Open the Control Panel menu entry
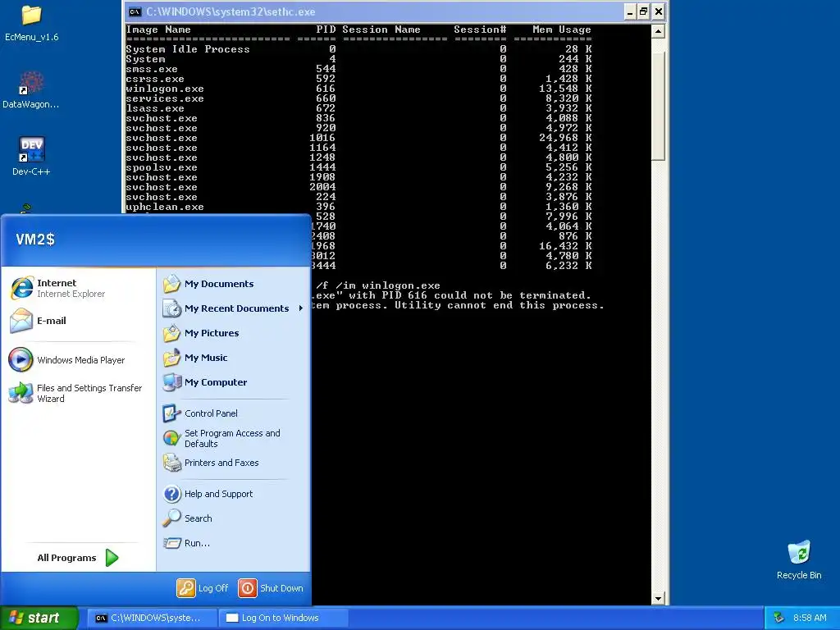This screenshot has width=840, height=630. [211, 413]
